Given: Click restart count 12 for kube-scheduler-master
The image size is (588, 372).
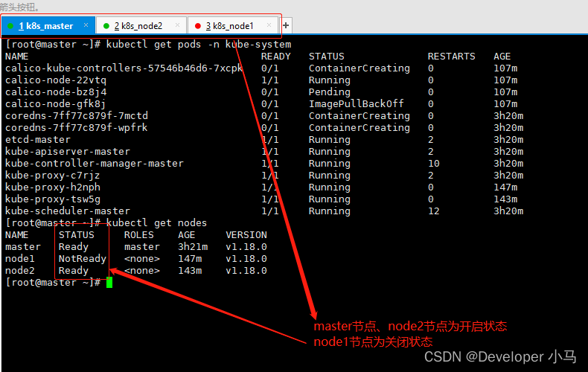Looking at the screenshot, I should point(433,211).
